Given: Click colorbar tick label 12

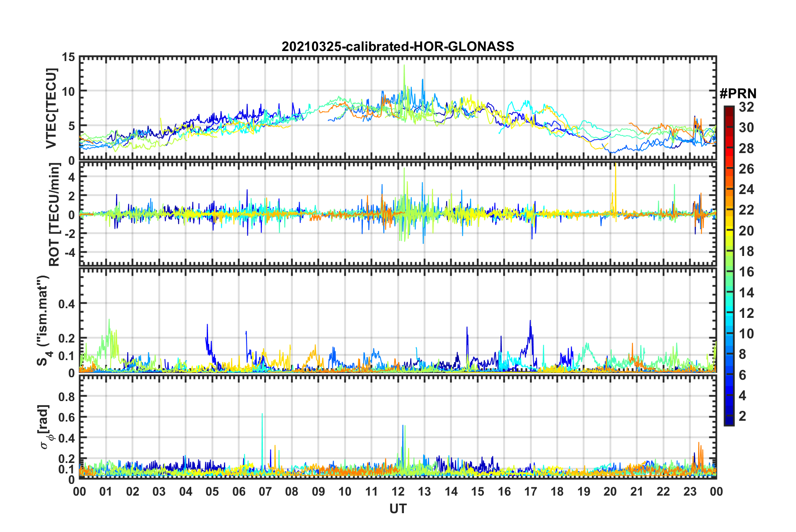Looking at the screenshot, I should 747,313.
